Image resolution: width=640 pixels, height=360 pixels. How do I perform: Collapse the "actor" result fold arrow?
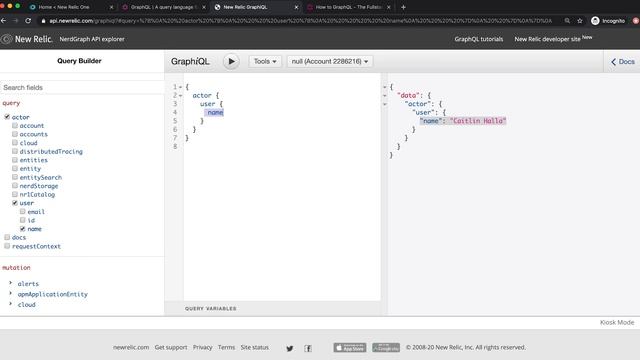pos(384,104)
